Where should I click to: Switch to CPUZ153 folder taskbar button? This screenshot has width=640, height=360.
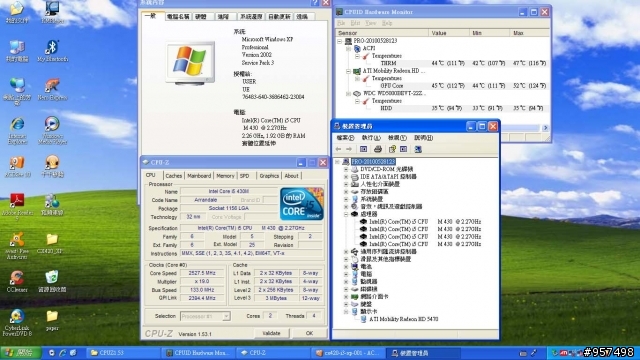(123, 353)
